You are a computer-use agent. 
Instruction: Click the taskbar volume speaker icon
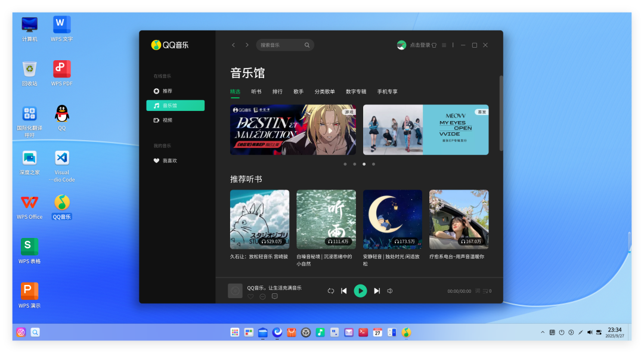tap(590, 333)
